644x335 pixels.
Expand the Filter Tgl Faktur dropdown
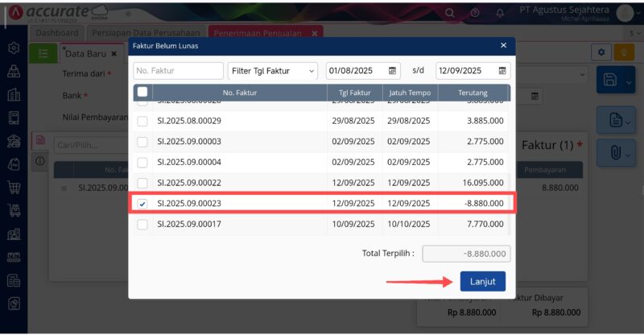click(x=273, y=71)
